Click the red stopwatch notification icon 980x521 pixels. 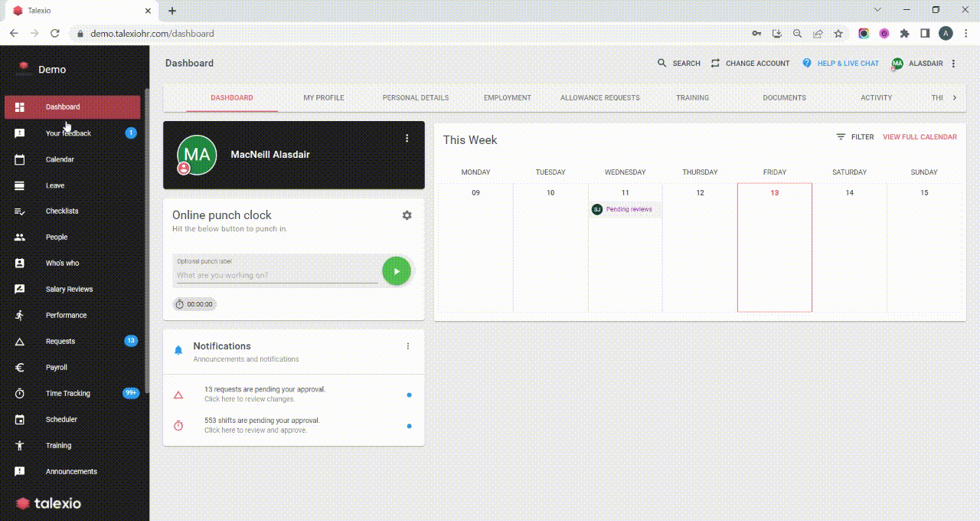pyautogui.click(x=178, y=425)
